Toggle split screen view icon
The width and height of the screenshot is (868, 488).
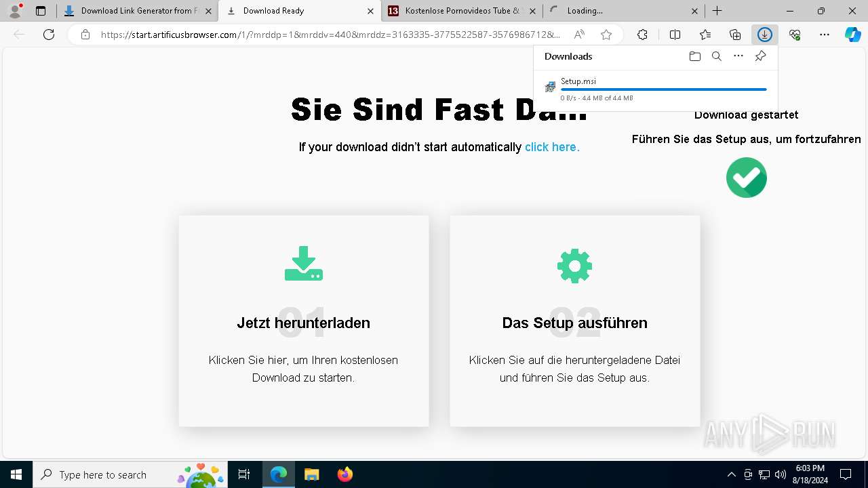pyautogui.click(x=675, y=35)
